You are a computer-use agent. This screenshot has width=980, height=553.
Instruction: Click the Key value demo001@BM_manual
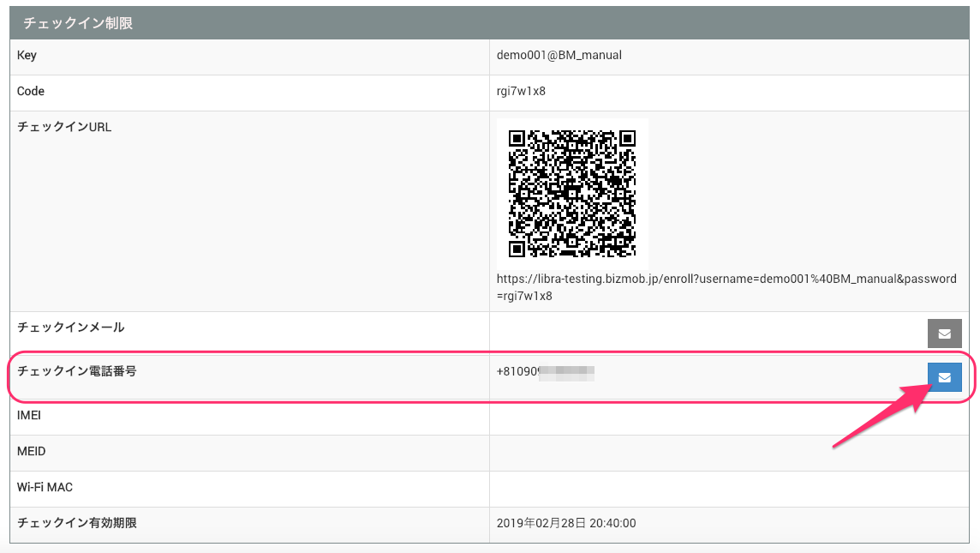click(559, 56)
